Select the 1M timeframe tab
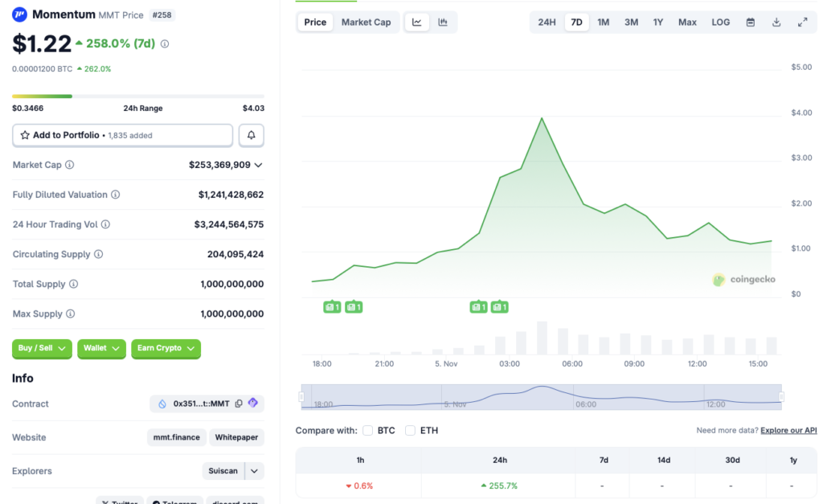 coord(603,22)
